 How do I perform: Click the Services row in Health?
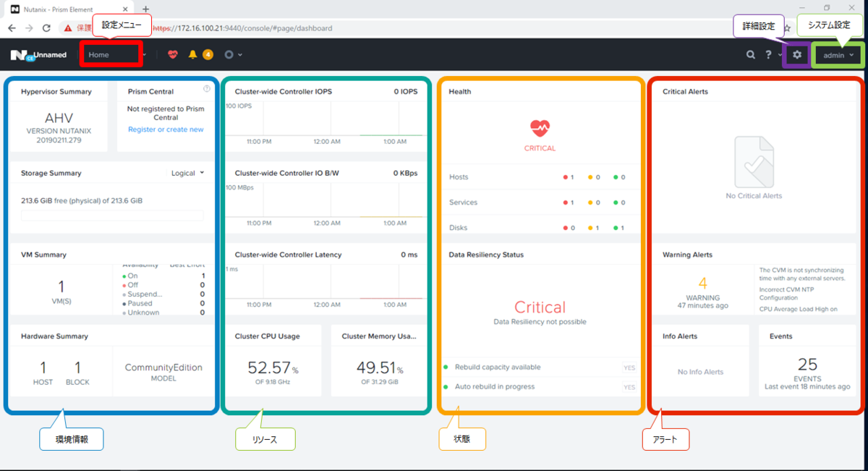tap(541, 203)
